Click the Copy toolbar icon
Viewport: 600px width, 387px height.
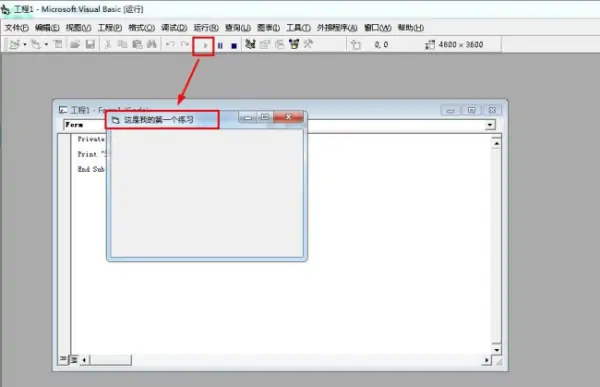(x=122, y=44)
